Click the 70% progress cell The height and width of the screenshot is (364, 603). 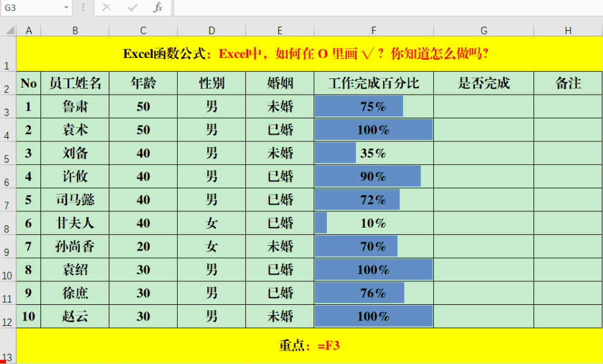pos(373,246)
